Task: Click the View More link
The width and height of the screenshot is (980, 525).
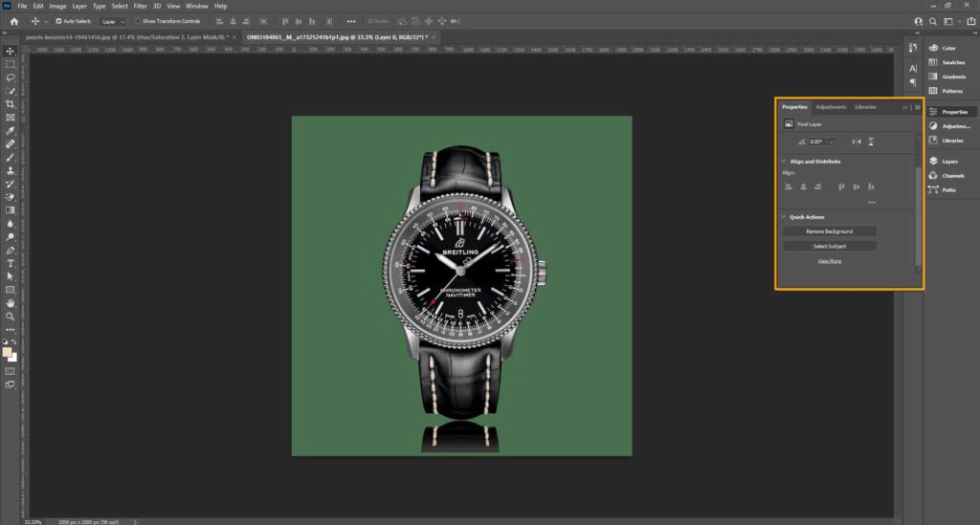Action: (830, 261)
